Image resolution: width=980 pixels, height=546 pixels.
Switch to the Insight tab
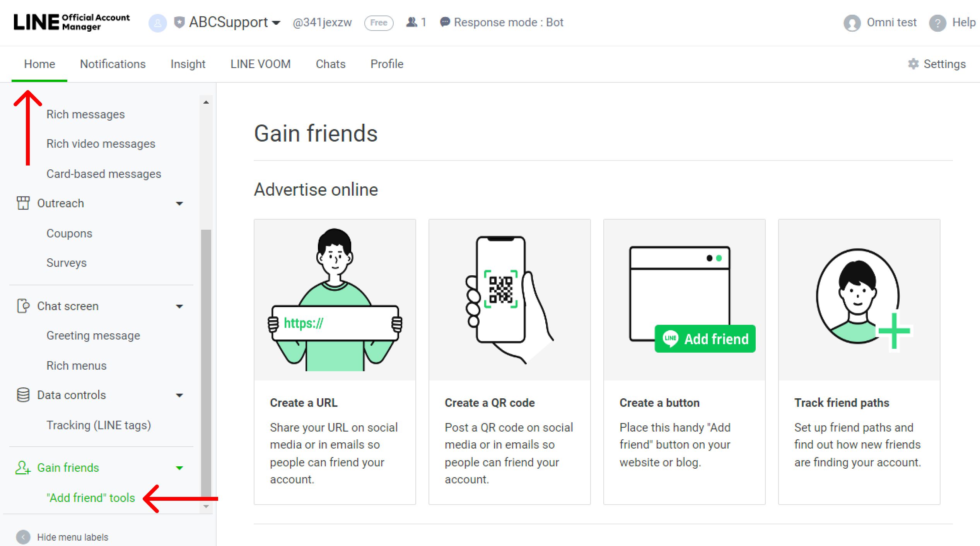click(188, 64)
